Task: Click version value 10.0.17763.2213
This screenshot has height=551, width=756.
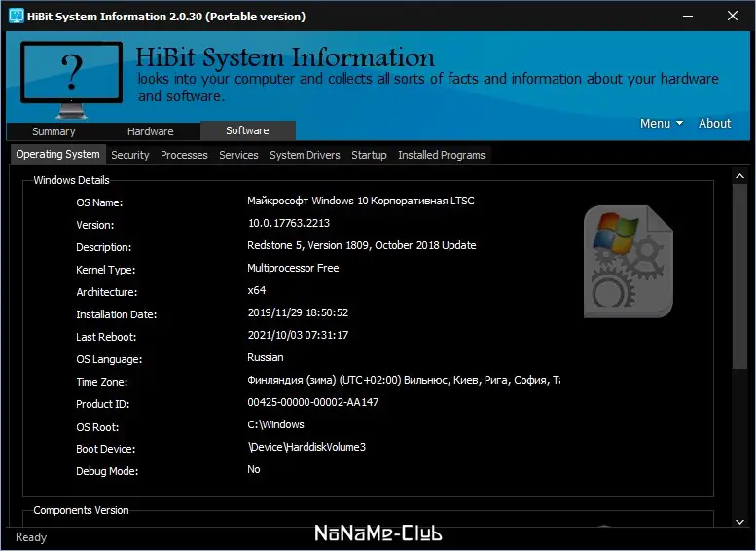Action: click(x=289, y=223)
